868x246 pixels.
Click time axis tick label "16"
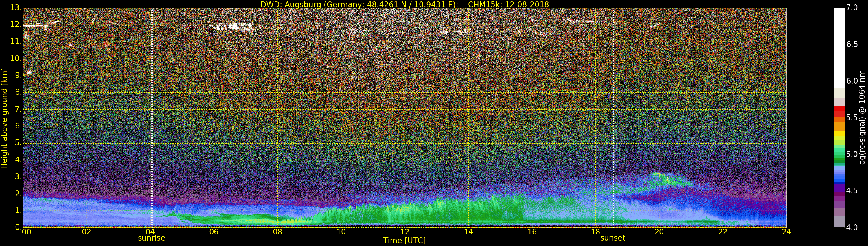click(532, 232)
